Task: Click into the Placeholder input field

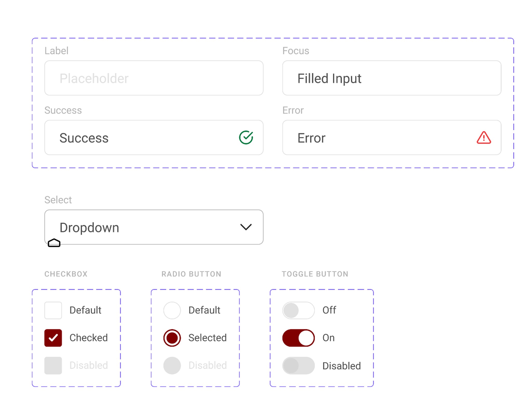Action: (x=154, y=78)
